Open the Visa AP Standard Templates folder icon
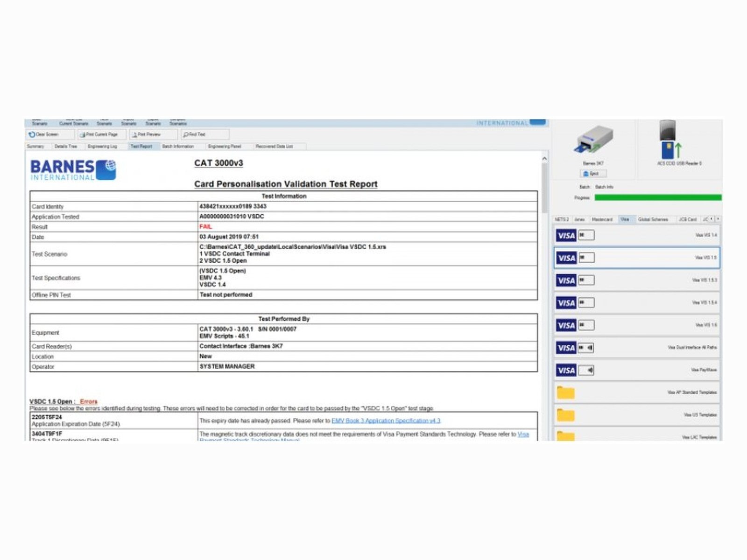This screenshot has width=747, height=560. click(x=565, y=392)
